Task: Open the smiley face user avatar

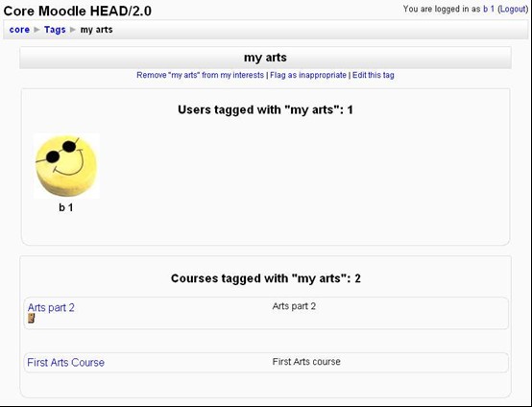Action: 66,166
